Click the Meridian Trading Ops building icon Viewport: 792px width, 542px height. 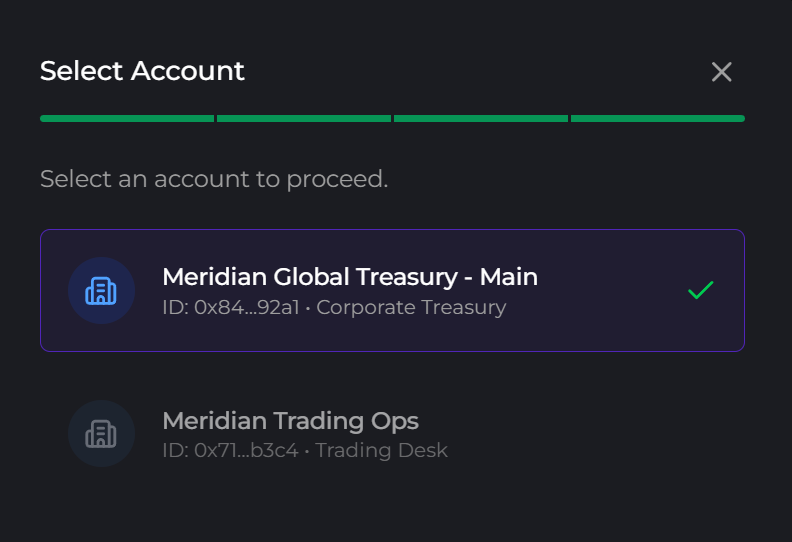pos(101,434)
